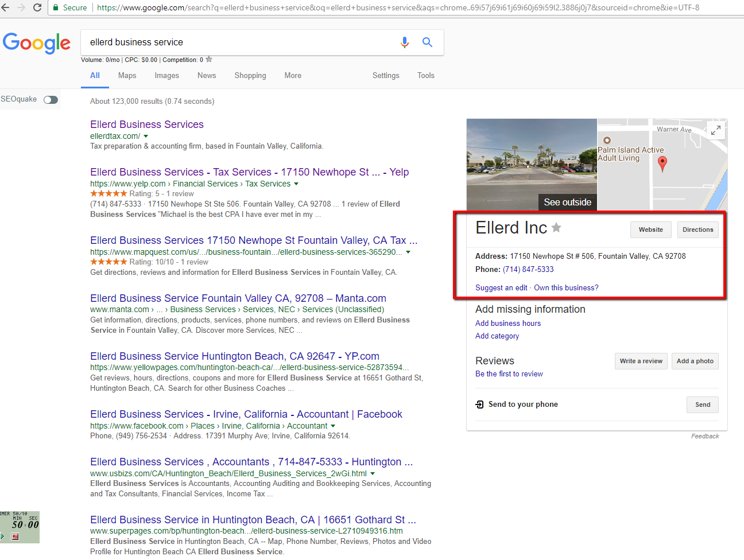Screen dimensions: 744x560
Task: Switch to the News tab
Action: tap(207, 76)
